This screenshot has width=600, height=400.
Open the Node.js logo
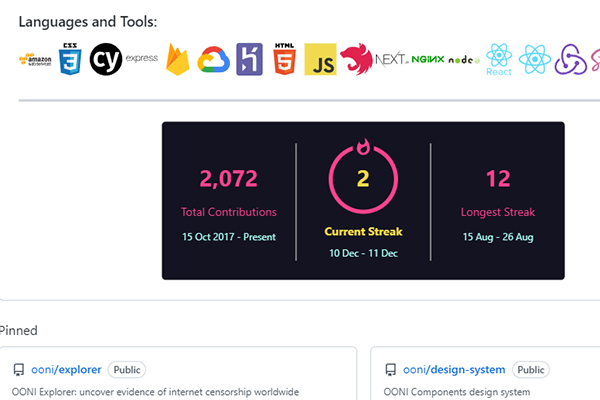pos(463,60)
